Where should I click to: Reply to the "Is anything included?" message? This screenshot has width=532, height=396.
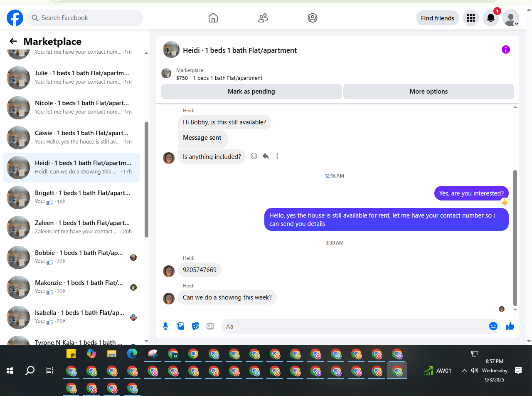pyautogui.click(x=266, y=156)
